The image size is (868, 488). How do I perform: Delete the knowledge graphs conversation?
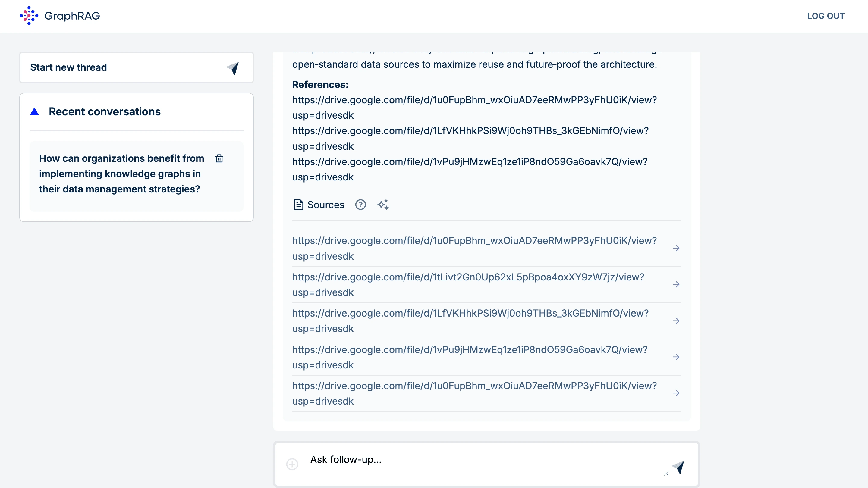(219, 158)
